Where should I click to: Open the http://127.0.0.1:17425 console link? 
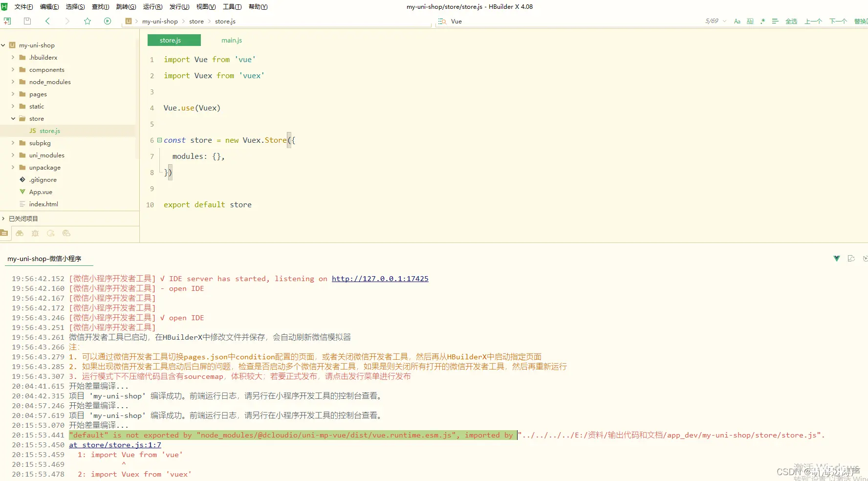(380, 279)
